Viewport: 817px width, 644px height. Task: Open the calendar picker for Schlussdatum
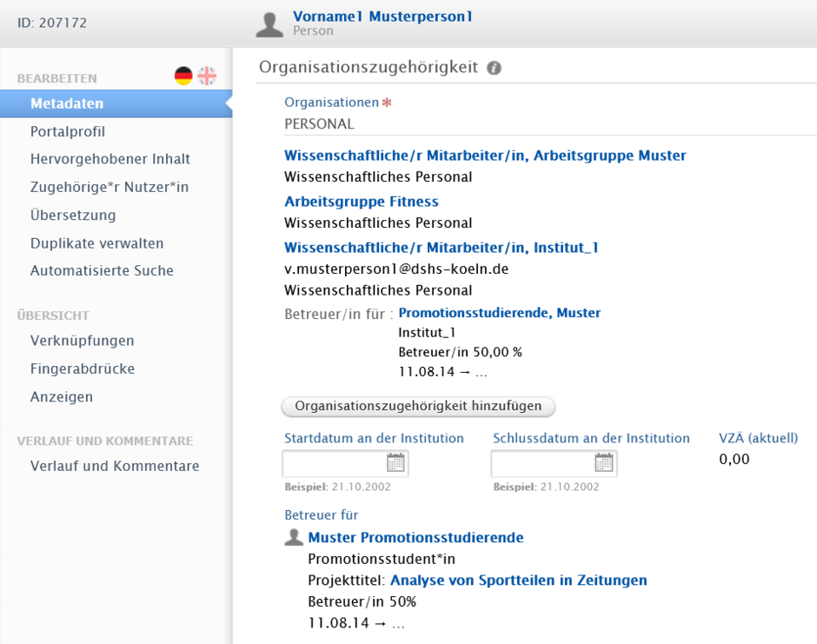[604, 462]
